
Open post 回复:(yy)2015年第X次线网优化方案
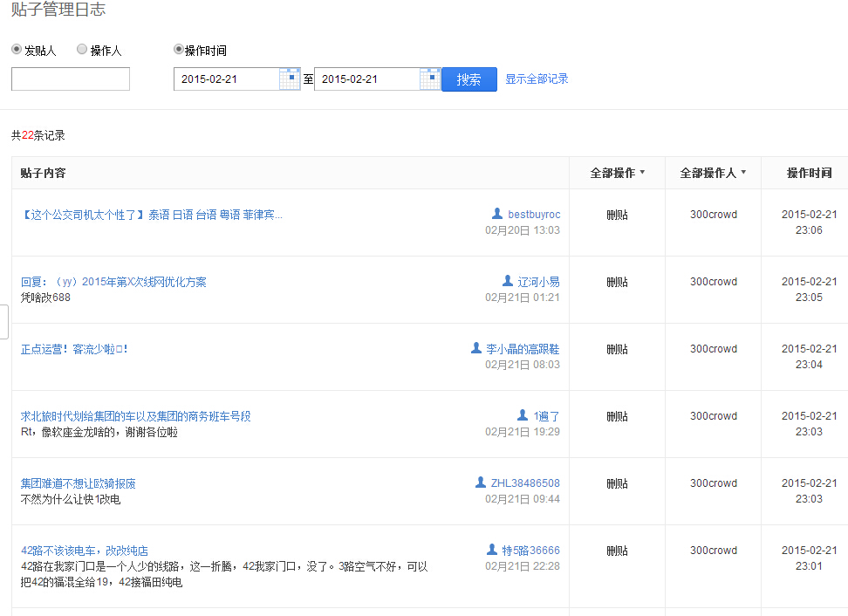[x=113, y=282]
